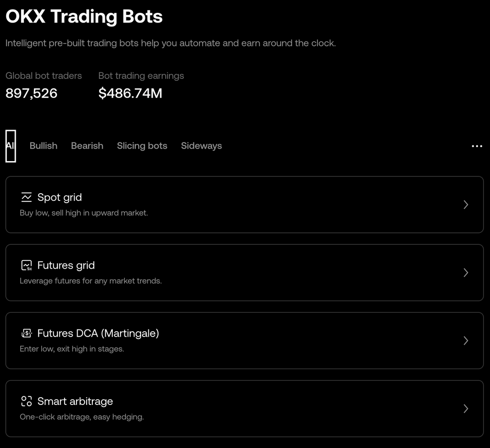The width and height of the screenshot is (490, 448).
Task: Click the Spot grid title text
Action: (59, 197)
